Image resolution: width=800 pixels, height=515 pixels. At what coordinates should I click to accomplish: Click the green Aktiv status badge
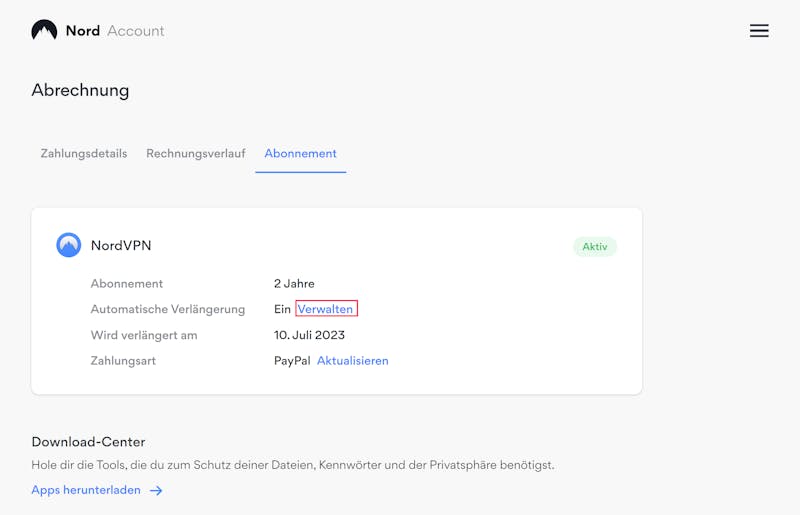pos(595,247)
